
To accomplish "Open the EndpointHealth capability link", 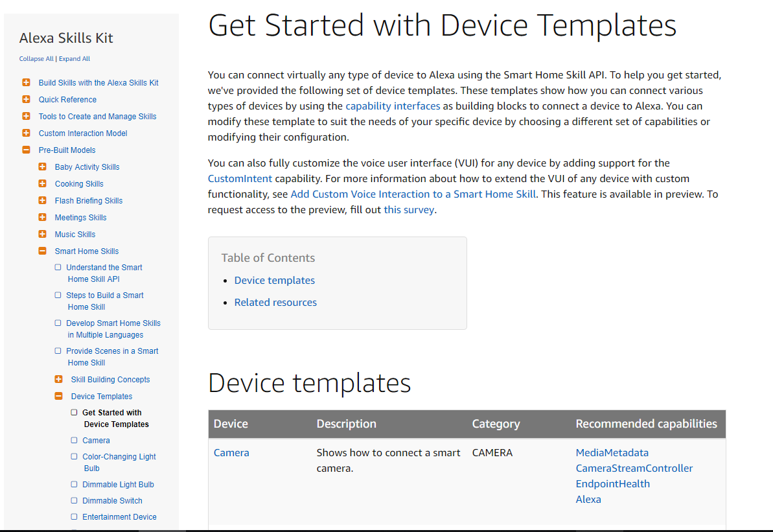I will click(613, 483).
